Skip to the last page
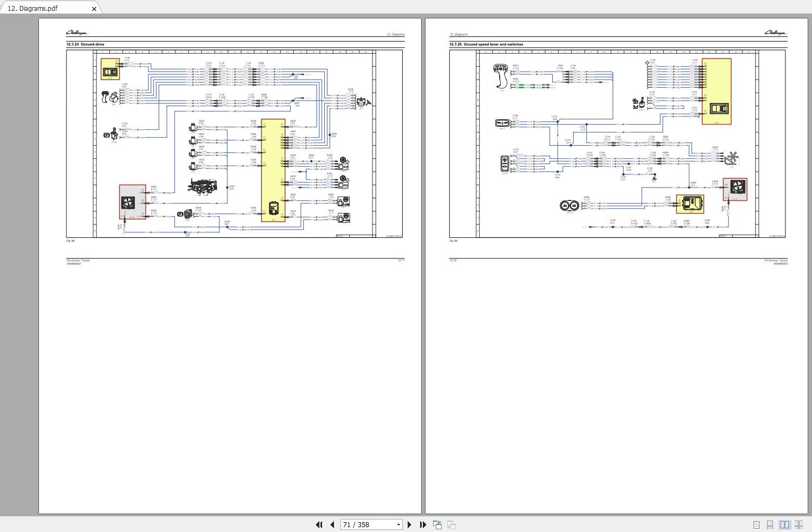 [422, 524]
